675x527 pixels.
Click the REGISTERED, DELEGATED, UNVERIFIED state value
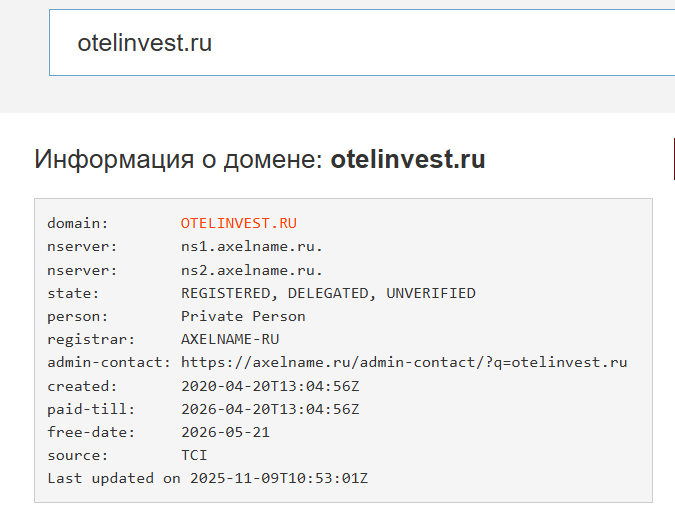[328, 293]
